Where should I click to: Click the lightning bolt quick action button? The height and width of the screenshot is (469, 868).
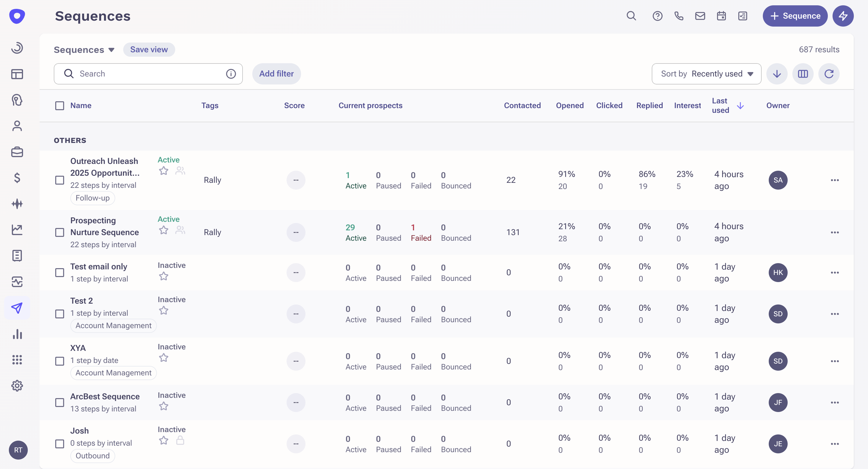point(843,16)
